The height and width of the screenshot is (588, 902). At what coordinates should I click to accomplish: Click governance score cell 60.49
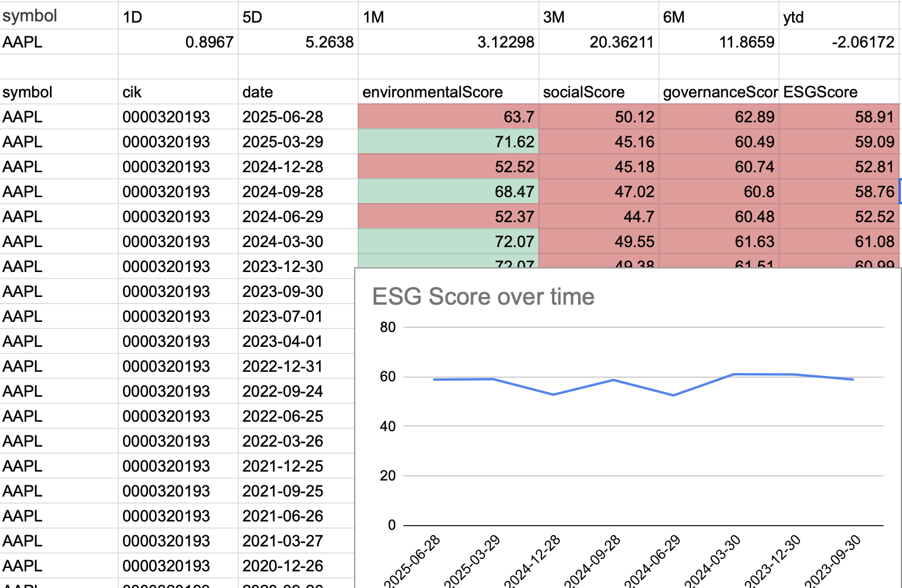tap(719, 142)
